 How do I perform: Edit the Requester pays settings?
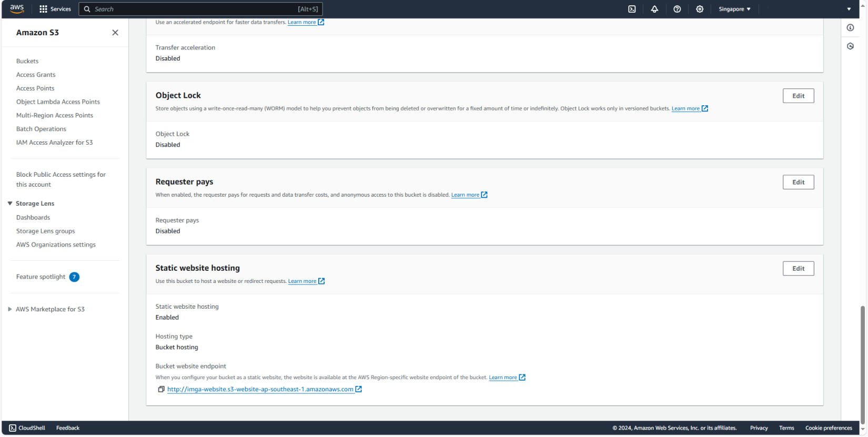798,182
